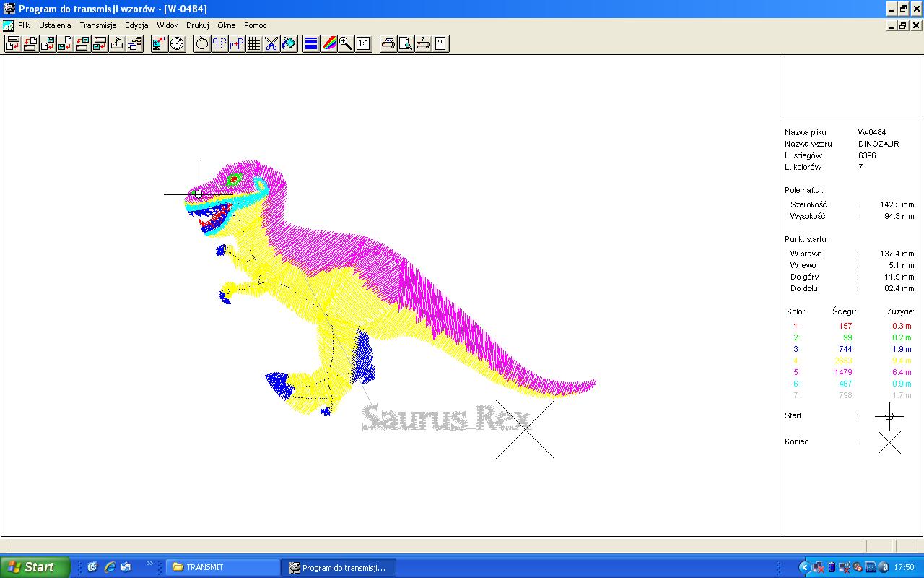Click the Saurus Rex text in design
Viewport: 924px width, 578px height.
point(446,418)
